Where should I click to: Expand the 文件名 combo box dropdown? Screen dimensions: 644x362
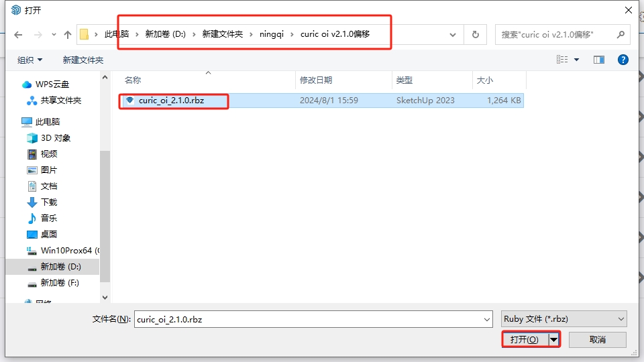[487, 319]
